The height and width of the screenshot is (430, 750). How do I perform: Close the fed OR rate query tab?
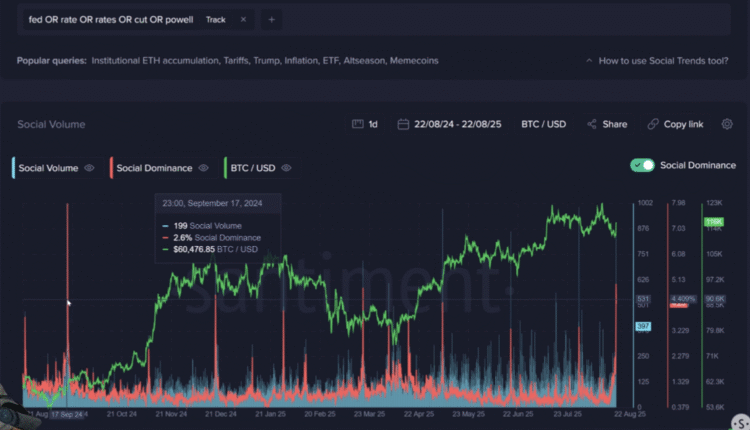click(x=244, y=19)
